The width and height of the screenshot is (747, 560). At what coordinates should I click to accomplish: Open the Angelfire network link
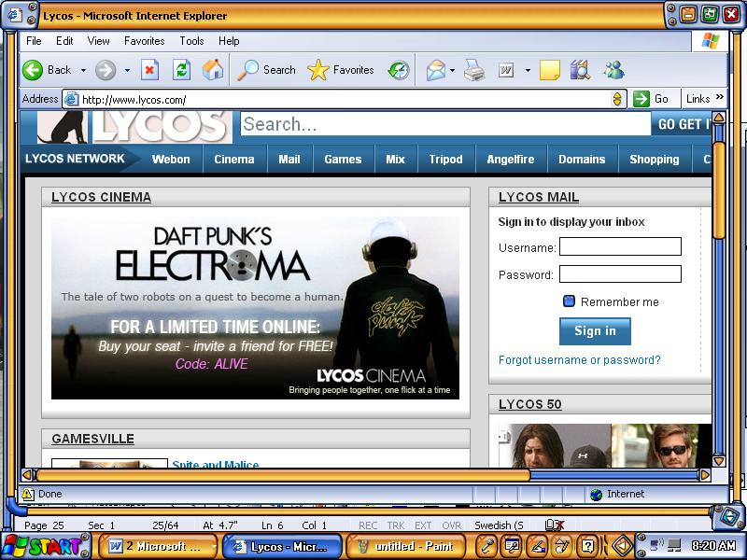click(x=510, y=159)
